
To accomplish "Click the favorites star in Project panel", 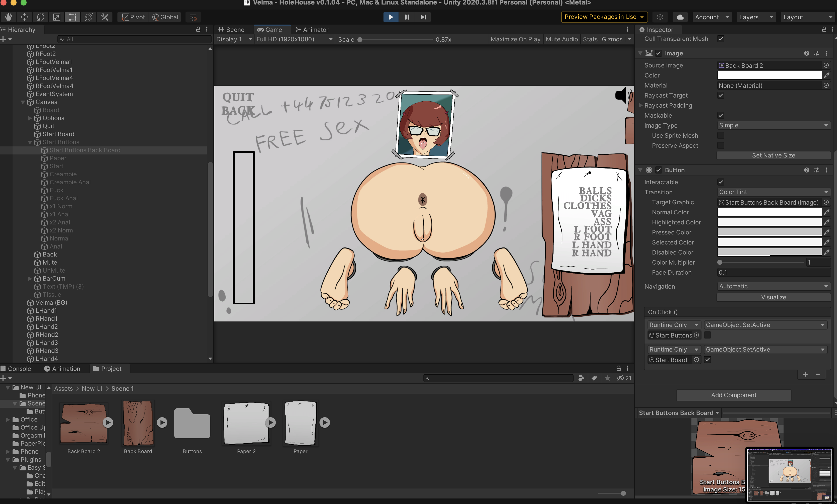I will pos(607,378).
